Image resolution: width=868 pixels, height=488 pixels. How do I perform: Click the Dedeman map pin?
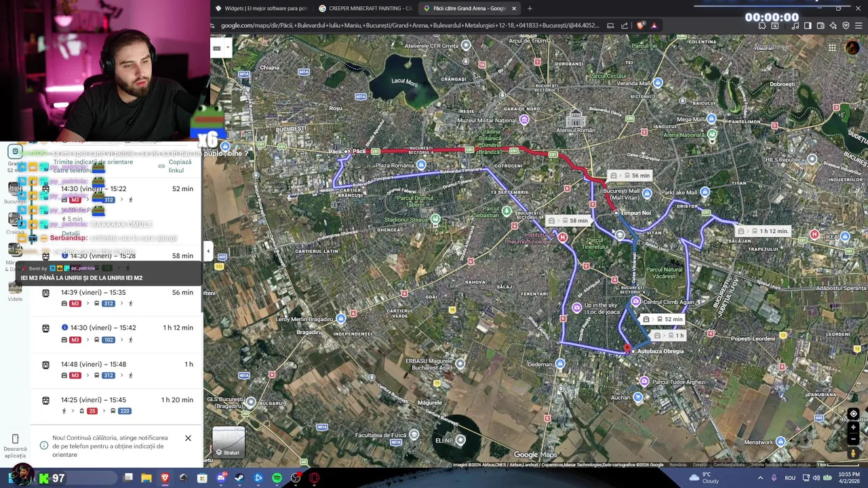[x=560, y=364]
